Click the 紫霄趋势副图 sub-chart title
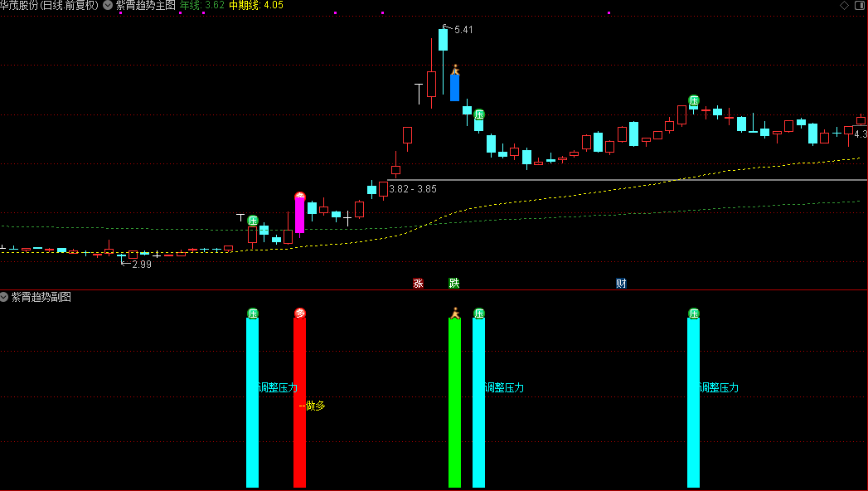Viewport: 868px width, 491px height. [x=41, y=297]
